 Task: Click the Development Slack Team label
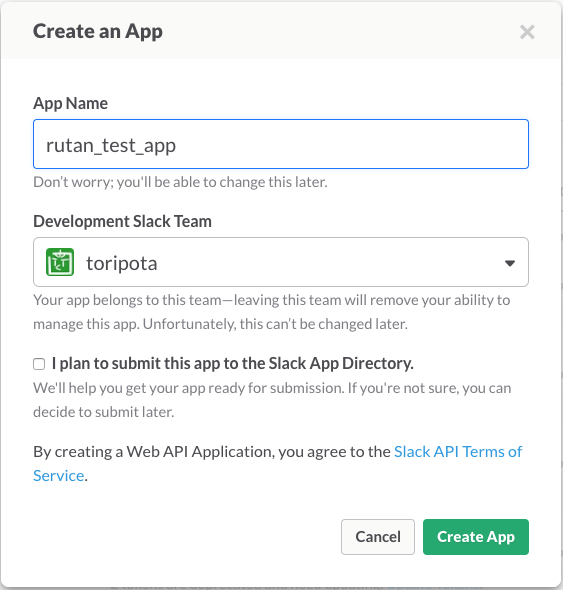coord(122,221)
